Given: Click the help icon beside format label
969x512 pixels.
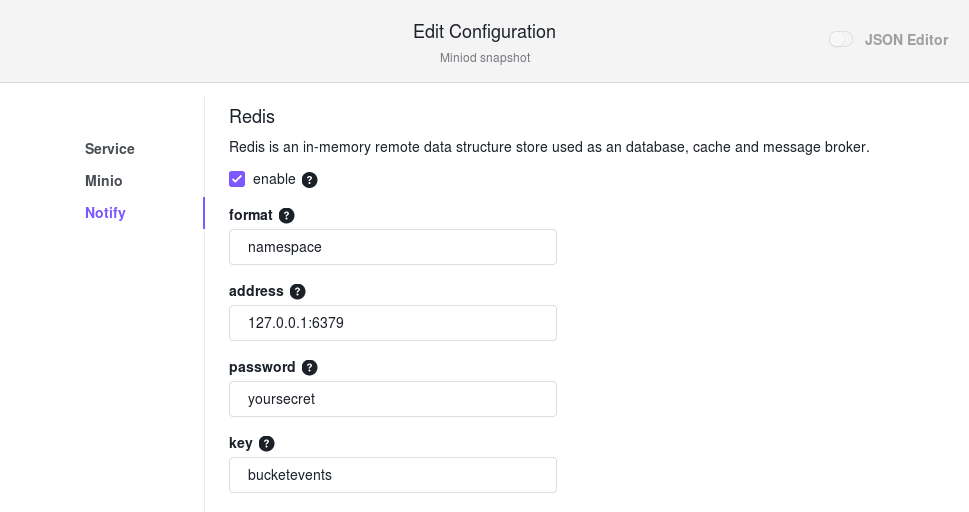Looking at the screenshot, I should [x=287, y=216].
